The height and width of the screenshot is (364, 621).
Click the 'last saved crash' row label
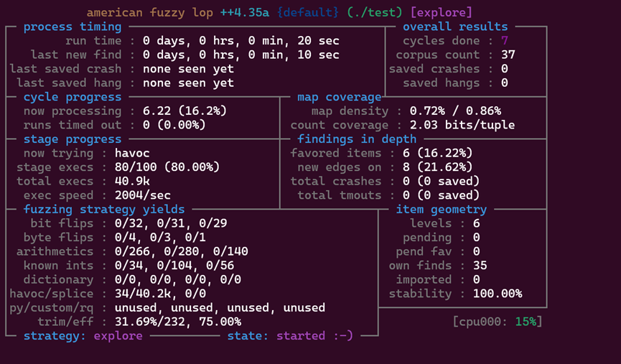65,69
